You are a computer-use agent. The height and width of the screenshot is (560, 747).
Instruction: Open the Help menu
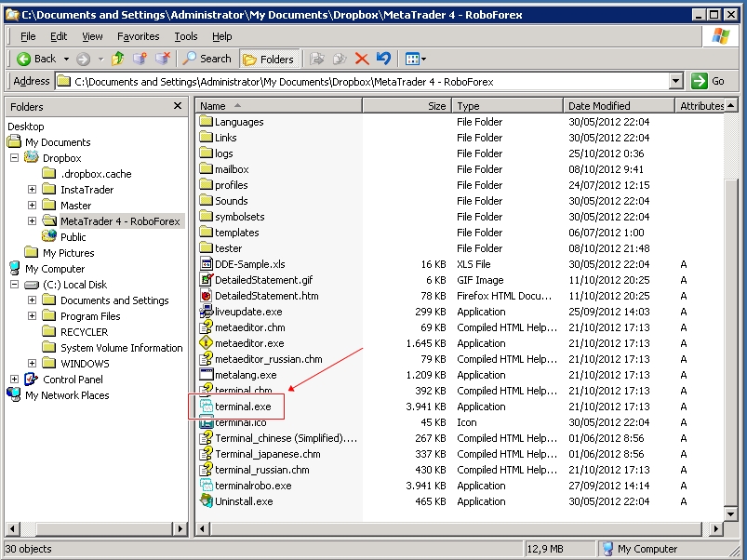tap(222, 36)
